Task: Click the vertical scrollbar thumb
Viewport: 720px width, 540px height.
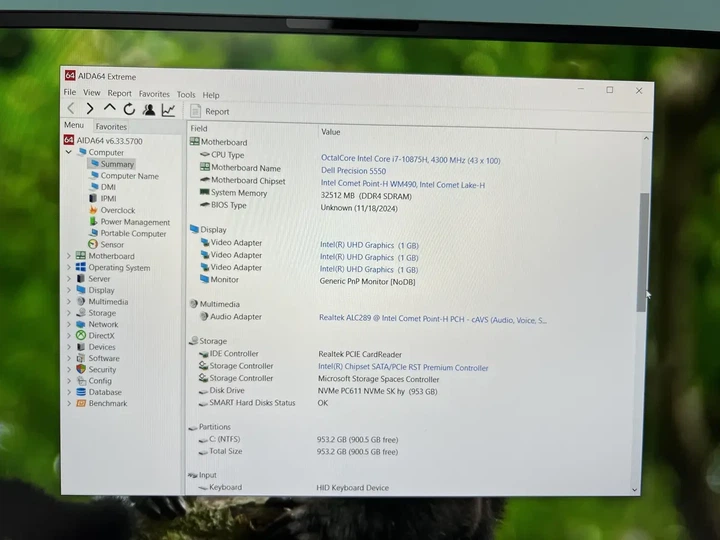Action: tap(643, 252)
